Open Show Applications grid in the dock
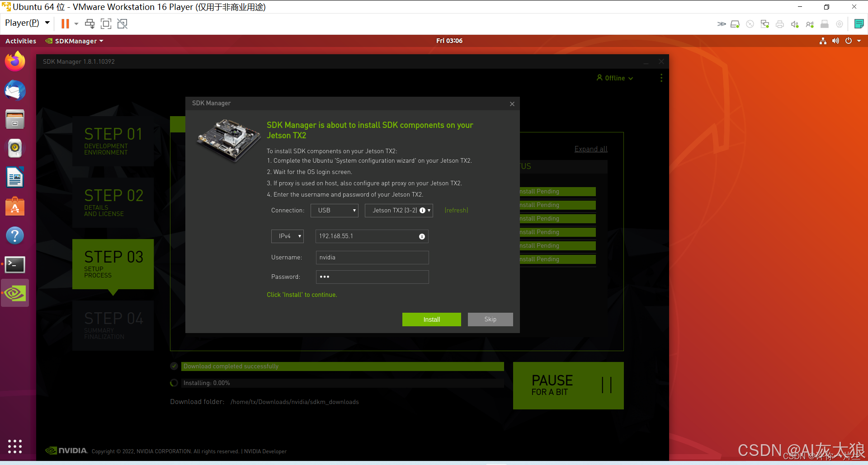 click(x=15, y=446)
